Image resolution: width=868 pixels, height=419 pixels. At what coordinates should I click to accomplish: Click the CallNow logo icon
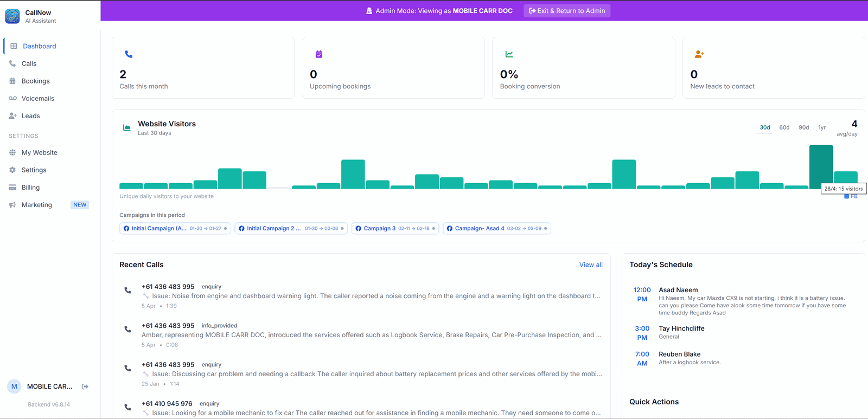coord(12,16)
